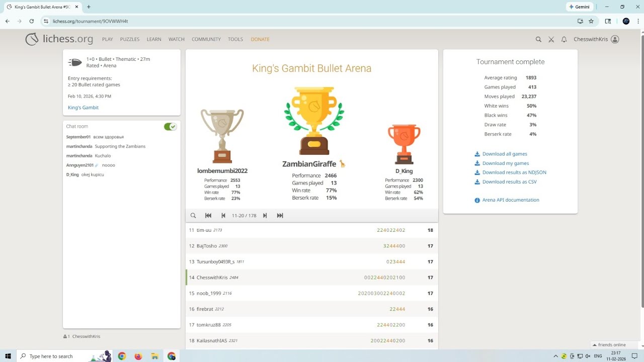Image resolution: width=644 pixels, height=362 pixels.
Task: Select the tomkruz88 standings row
Action: (x=312, y=325)
